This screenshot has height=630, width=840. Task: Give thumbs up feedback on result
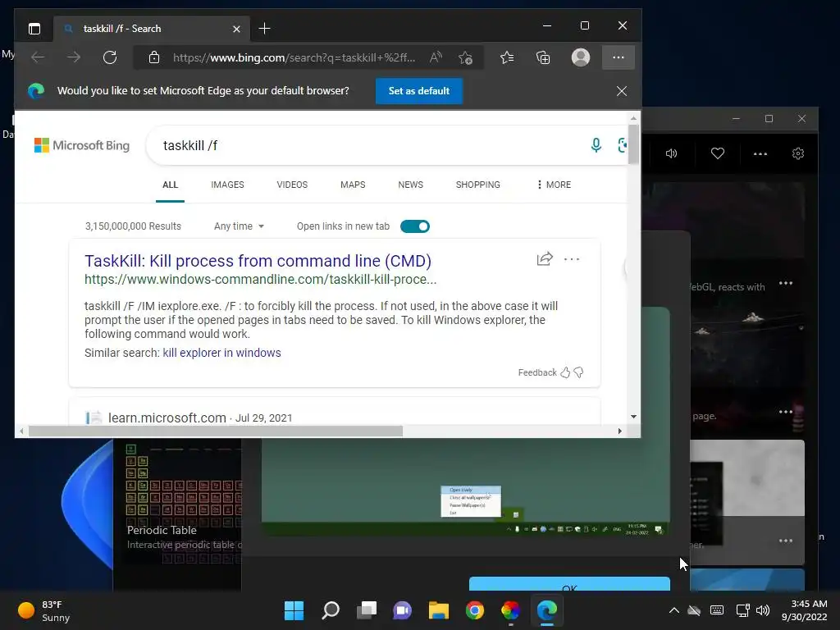[x=565, y=372]
